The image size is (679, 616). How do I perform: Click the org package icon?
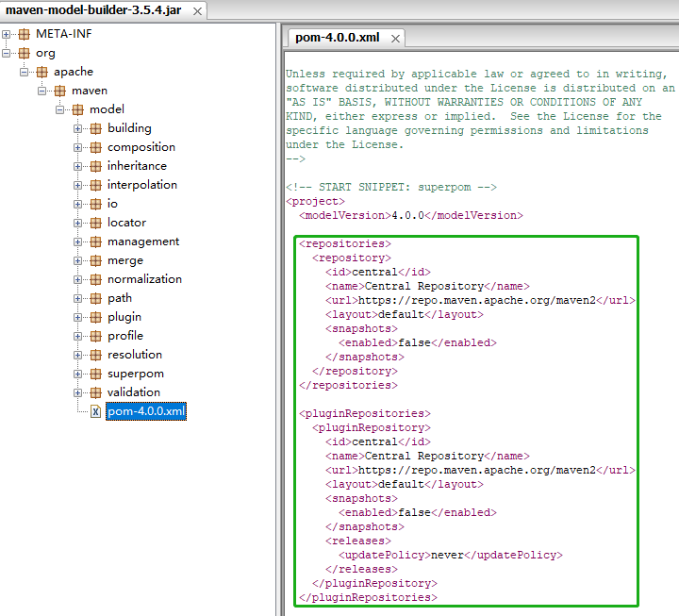tap(25, 53)
